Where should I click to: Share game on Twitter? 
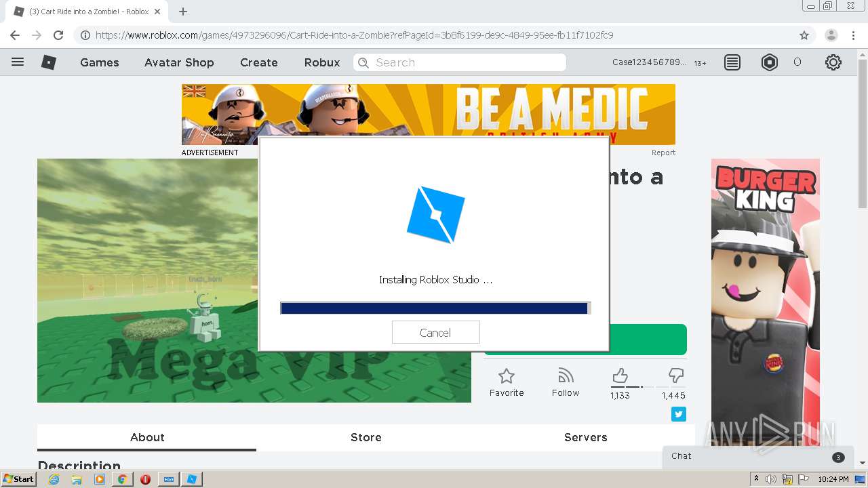click(x=679, y=414)
